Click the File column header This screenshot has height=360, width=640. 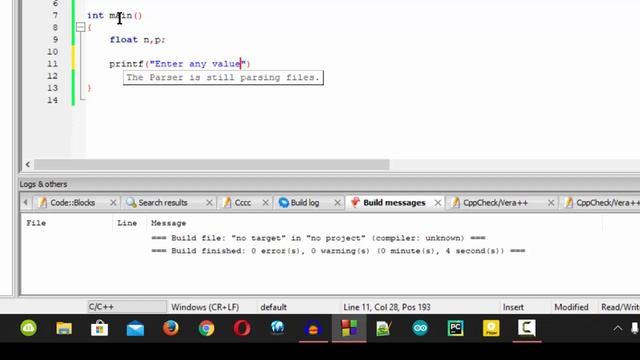click(x=36, y=223)
